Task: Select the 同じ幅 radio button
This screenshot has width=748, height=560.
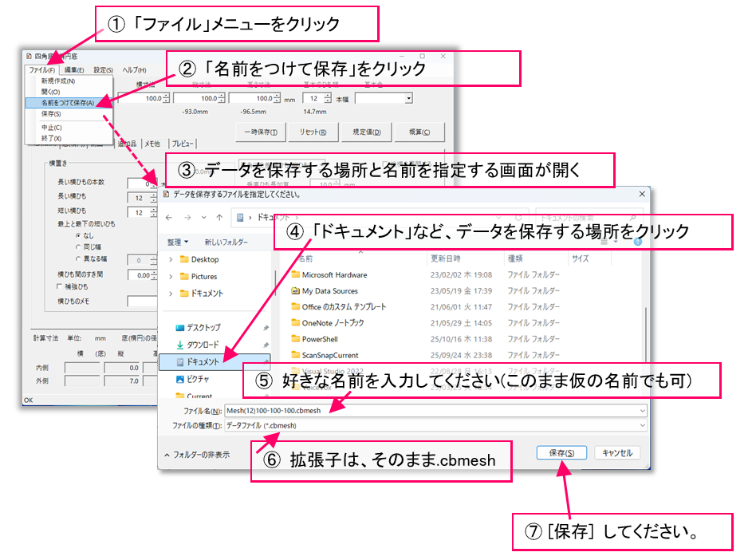Action: pyautogui.click(x=78, y=248)
